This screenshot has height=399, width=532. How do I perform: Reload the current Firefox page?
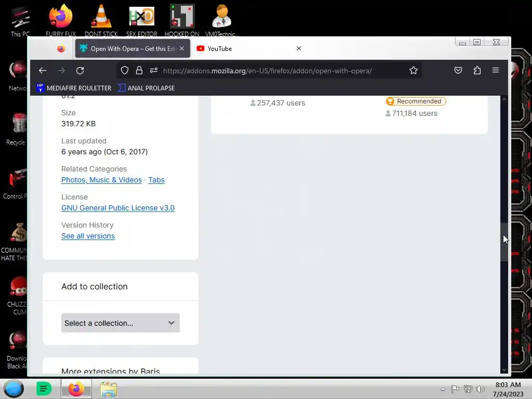pos(80,71)
